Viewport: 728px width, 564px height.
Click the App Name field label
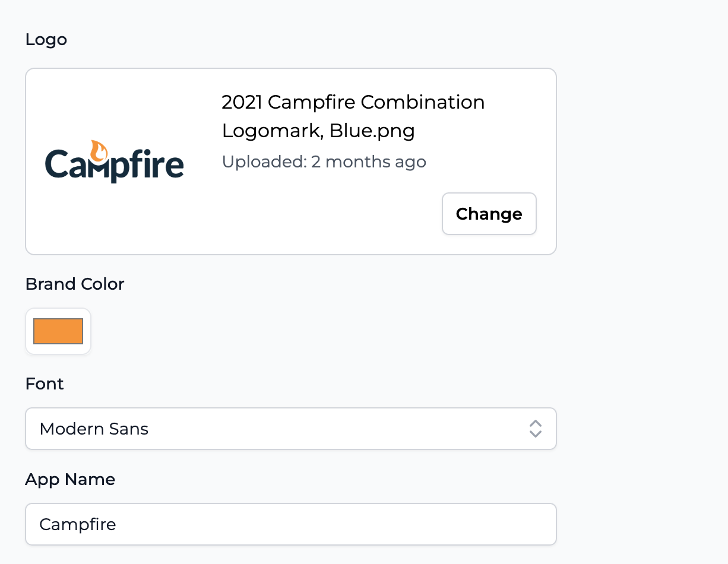(70, 479)
